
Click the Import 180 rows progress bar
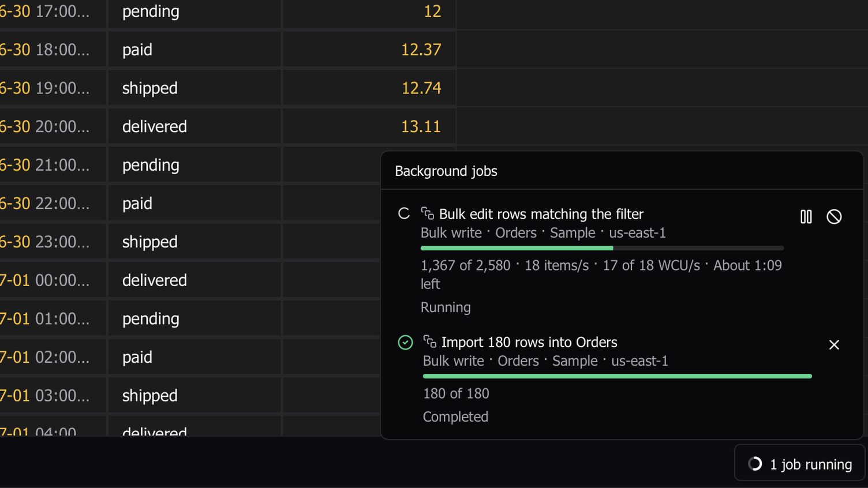point(618,376)
